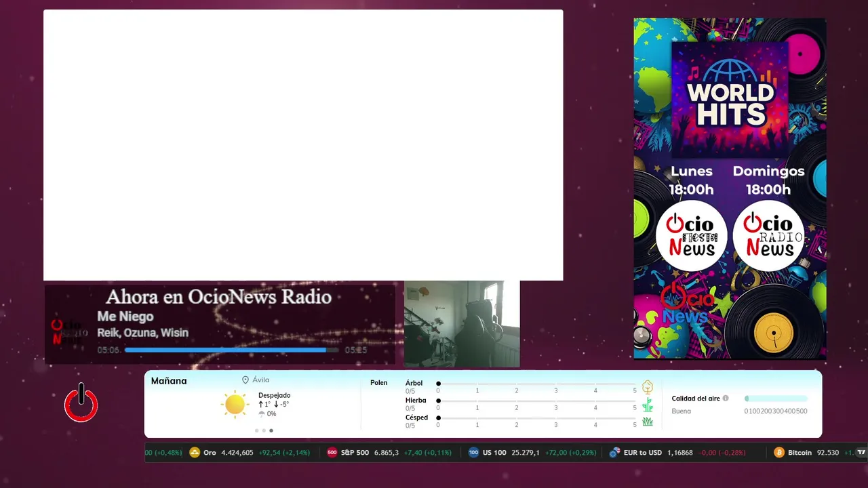This screenshot has height=488, width=868.
Task: Click the Hierba plant pollen icon
Action: tap(648, 405)
